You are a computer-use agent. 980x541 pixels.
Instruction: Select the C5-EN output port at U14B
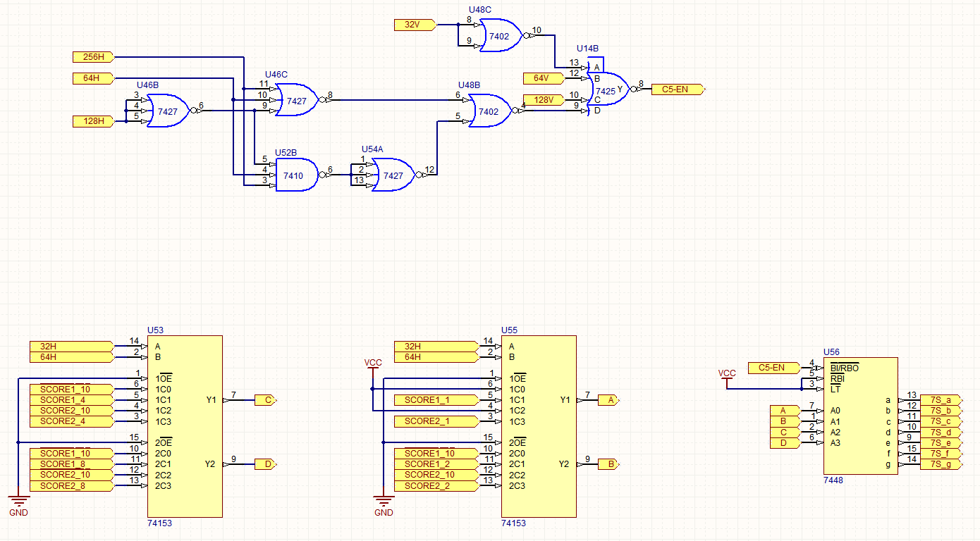(678, 89)
